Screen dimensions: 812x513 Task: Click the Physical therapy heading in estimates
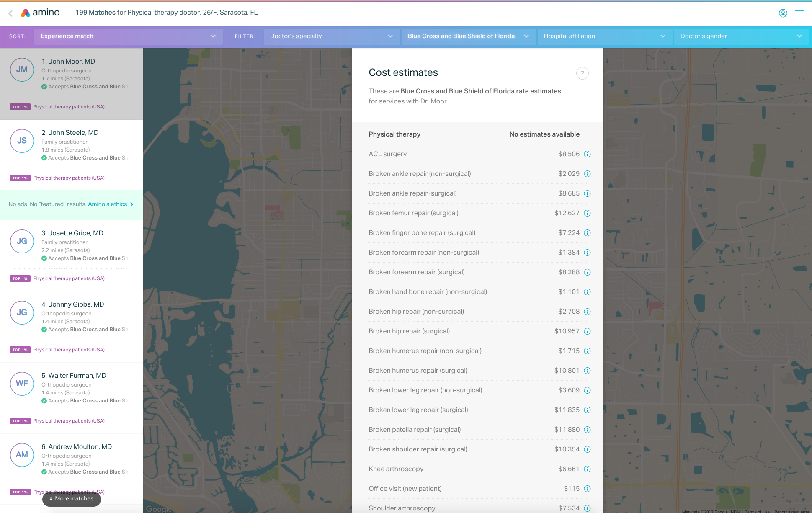(394, 134)
